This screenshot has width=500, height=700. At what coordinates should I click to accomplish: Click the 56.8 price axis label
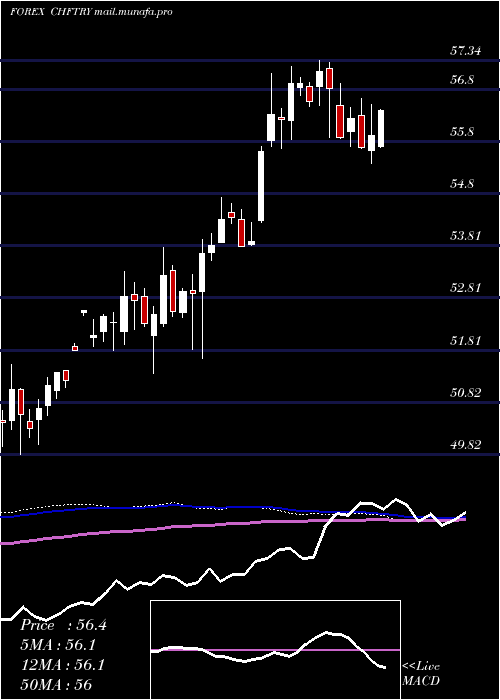click(462, 80)
